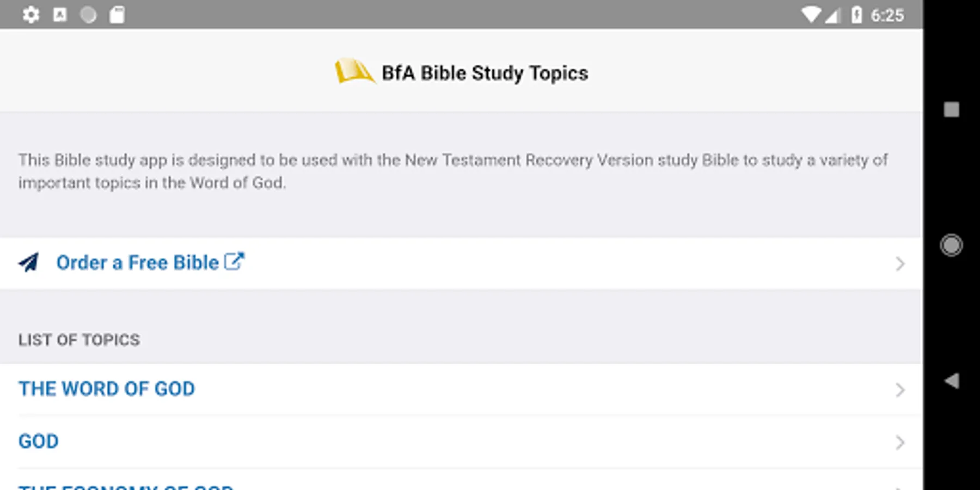This screenshot has width=980, height=490.
Task: Tap the app description paragraph
Action: [452, 171]
